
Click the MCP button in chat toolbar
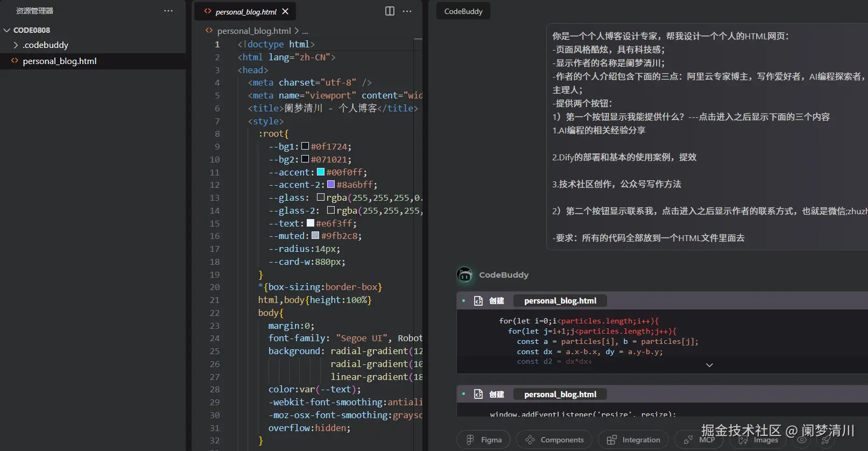point(700,440)
